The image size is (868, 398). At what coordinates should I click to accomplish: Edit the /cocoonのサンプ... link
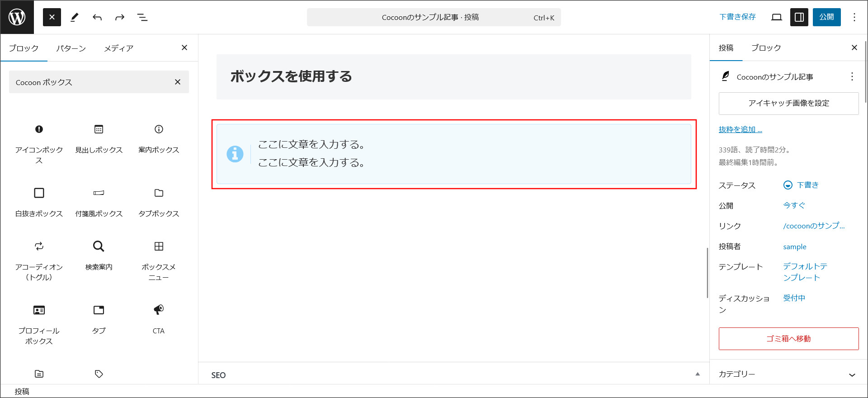814,226
